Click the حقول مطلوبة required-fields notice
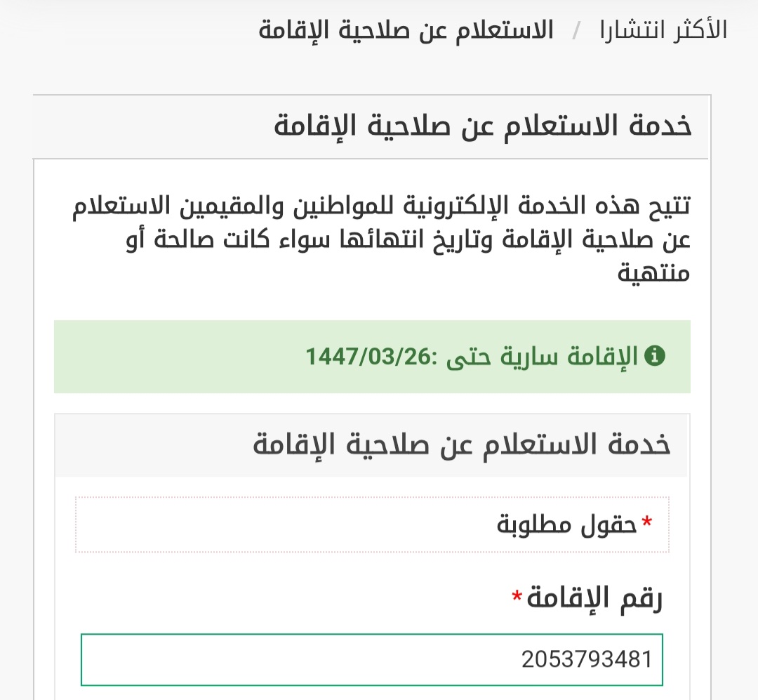Screen dimensions: 758x700 coord(567,524)
